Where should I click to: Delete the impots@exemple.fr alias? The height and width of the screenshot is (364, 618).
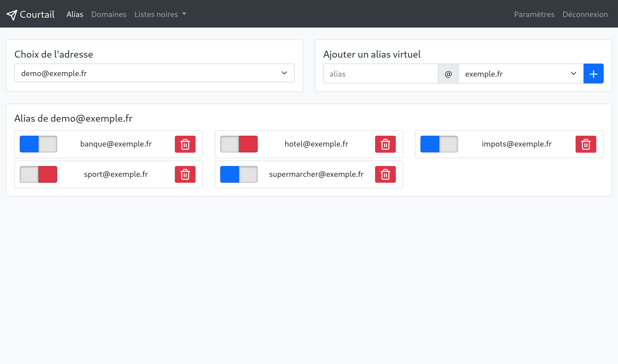click(586, 144)
